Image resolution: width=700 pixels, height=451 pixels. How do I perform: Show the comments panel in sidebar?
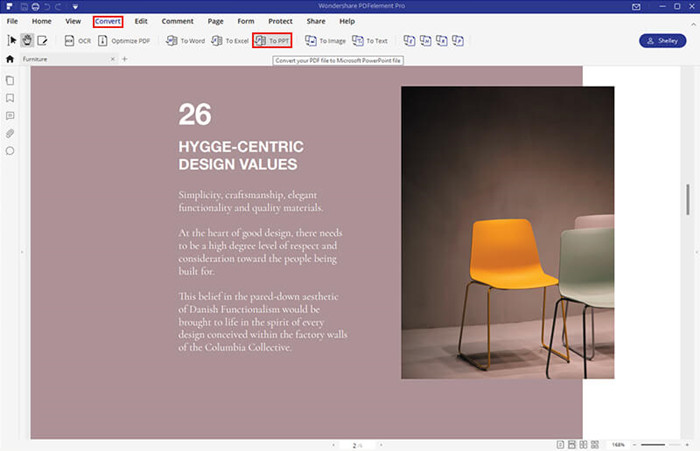[10, 116]
